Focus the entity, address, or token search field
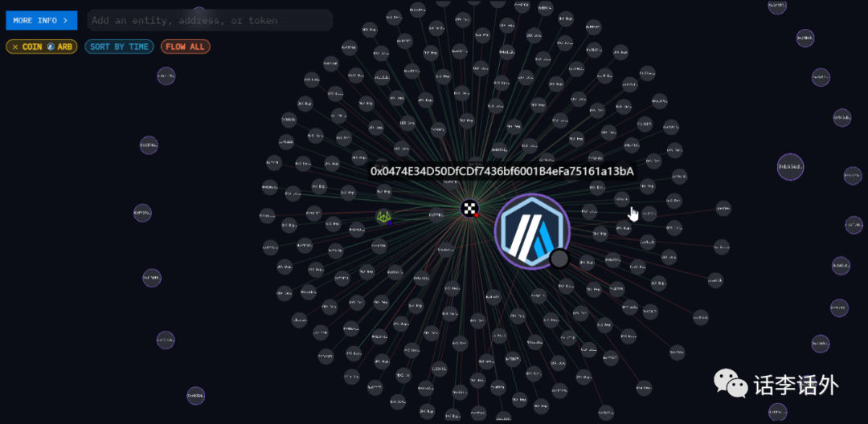The height and width of the screenshot is (424, 868). tap(210, 20)
